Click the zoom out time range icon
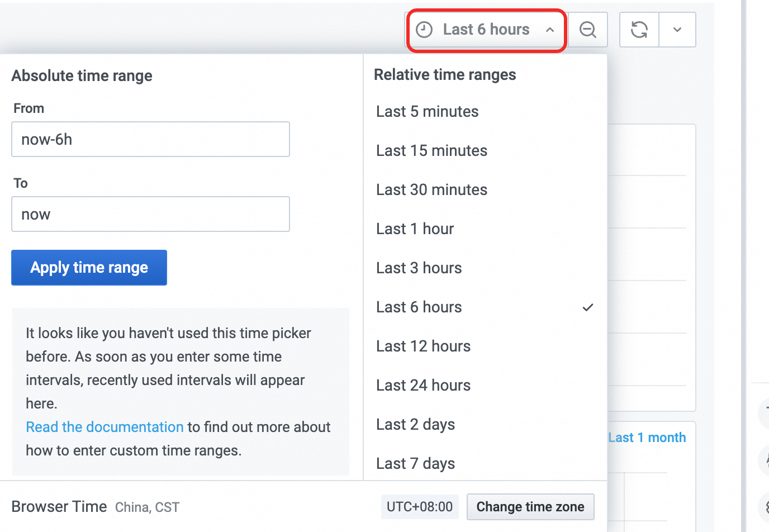This screenshot has height=532, width=769. [x=587, y=30]
